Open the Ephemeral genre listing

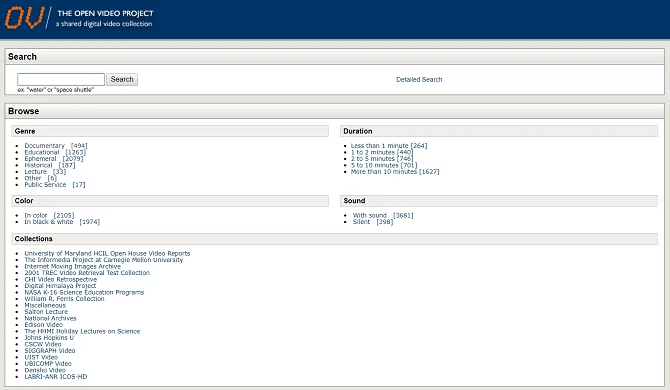[x=40, y=158]
